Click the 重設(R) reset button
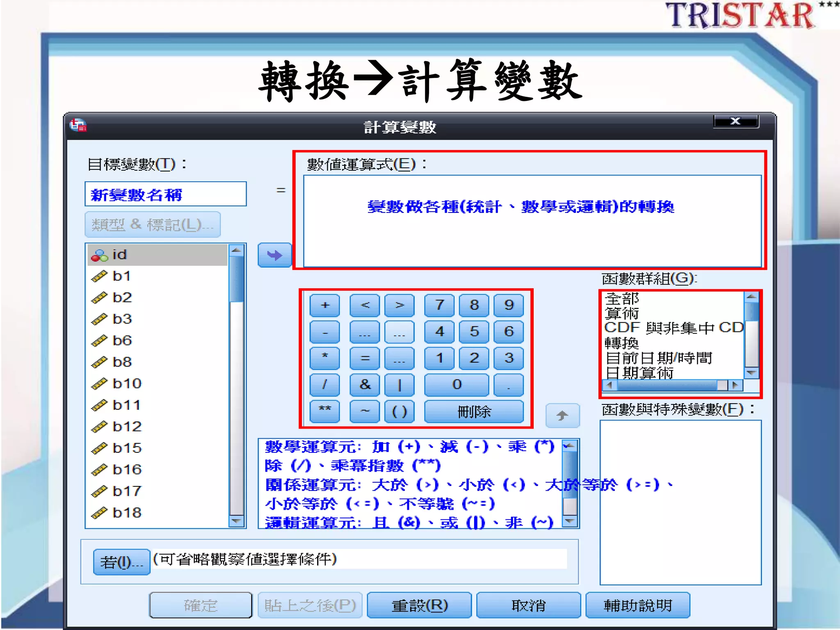This screenshot has width=840, height=630. [x=420, y=605]
